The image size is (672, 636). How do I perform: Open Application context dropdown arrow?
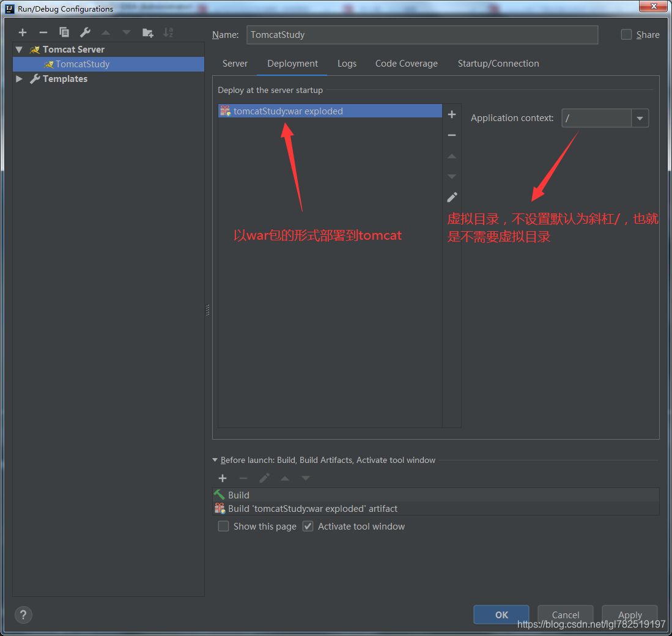tap(640, 118)
